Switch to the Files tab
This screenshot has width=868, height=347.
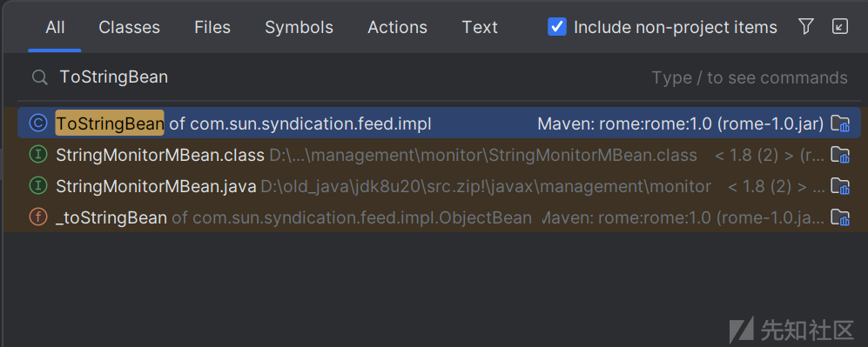point(212,27)
